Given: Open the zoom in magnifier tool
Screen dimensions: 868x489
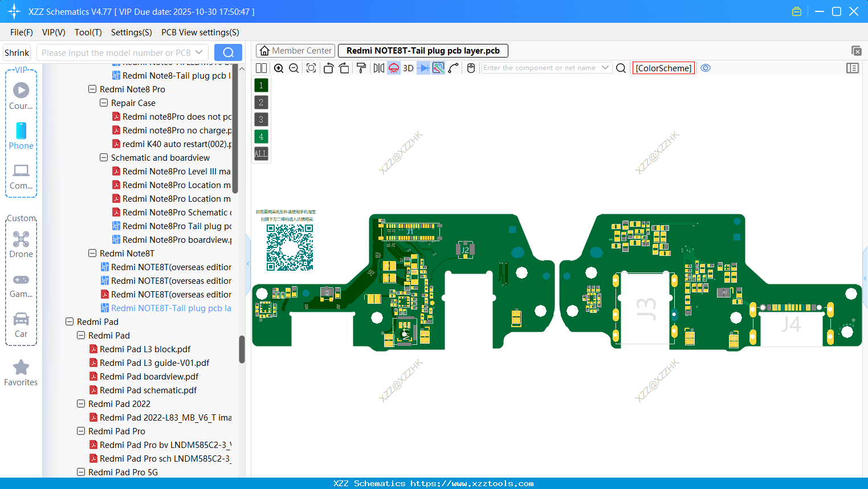Looking at the screenshot, I should (x=279, y=68).
